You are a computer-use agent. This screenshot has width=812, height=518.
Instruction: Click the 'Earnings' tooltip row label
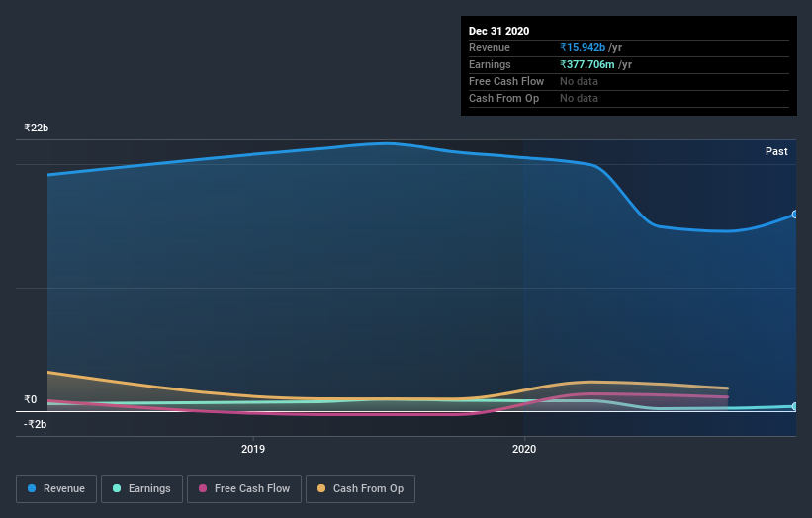click(x=490, y=64)
